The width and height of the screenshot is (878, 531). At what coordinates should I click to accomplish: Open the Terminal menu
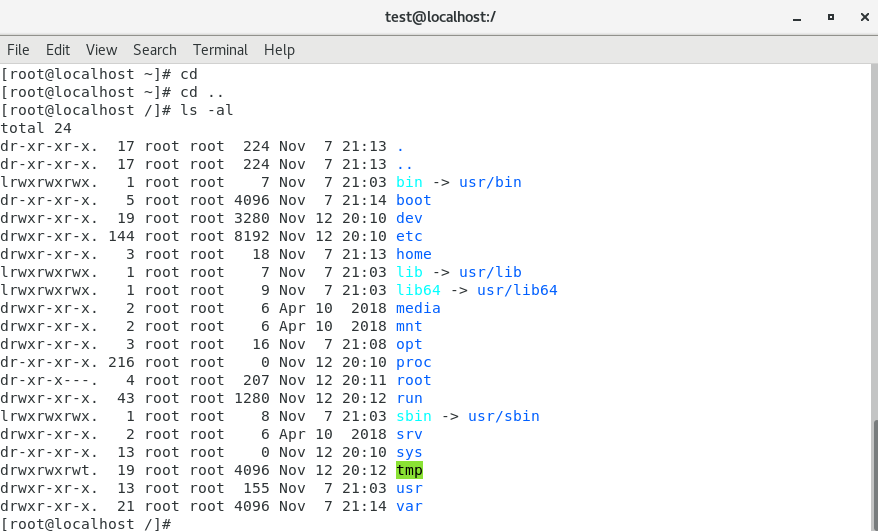pyautogui.click(x=220, y=50)
